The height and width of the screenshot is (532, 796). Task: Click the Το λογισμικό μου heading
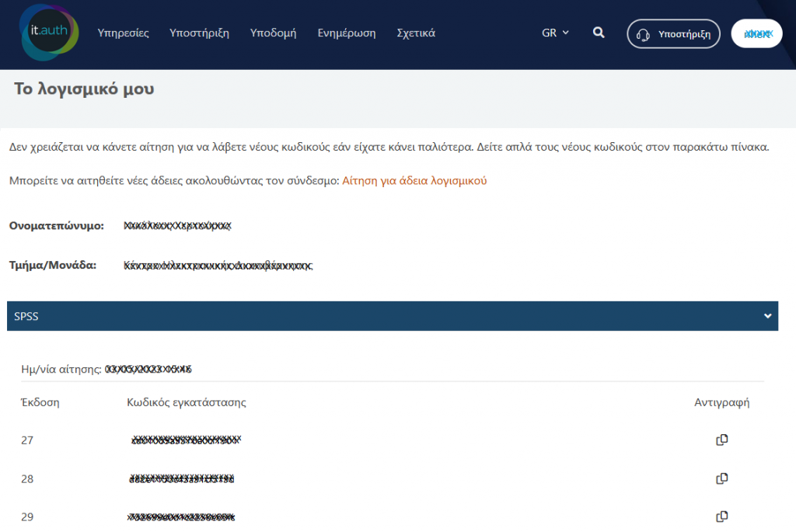pos(84,89)
